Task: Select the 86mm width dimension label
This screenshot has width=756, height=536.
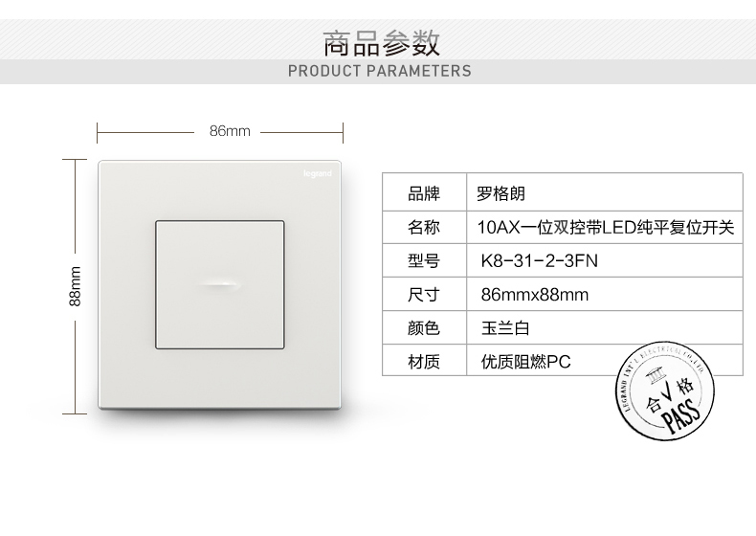Action: [230, 131]
